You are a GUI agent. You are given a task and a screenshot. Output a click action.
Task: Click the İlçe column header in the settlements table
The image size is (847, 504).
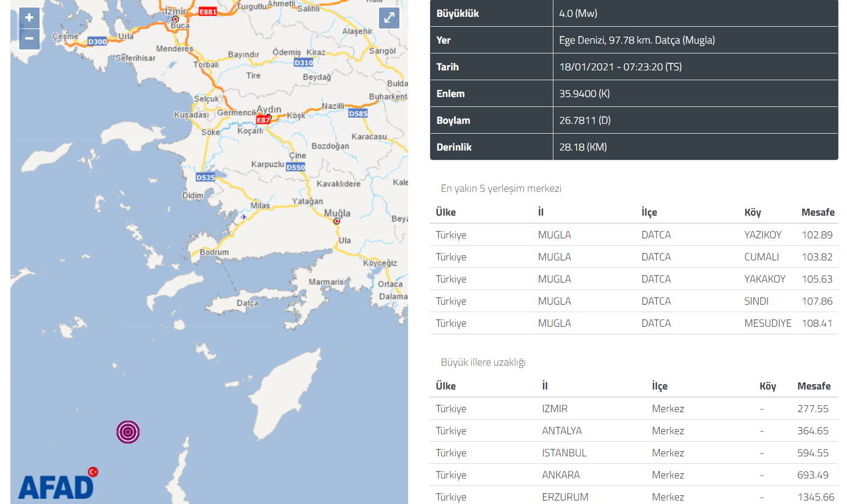[x=649, y=212]
